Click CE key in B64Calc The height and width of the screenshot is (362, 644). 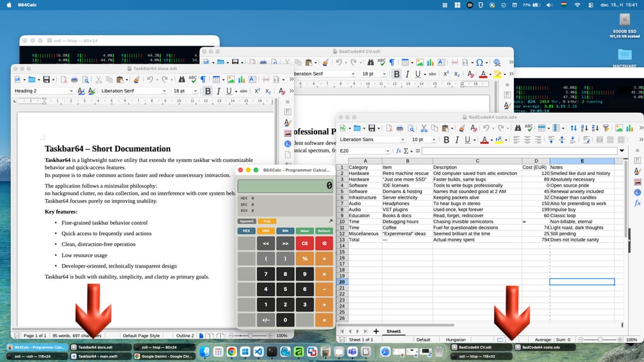coord(305,243)
